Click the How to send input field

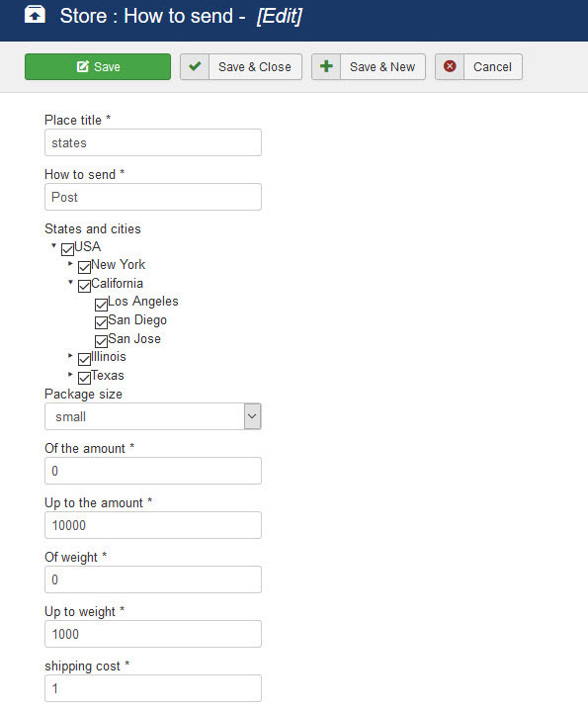tap(153, 197)
